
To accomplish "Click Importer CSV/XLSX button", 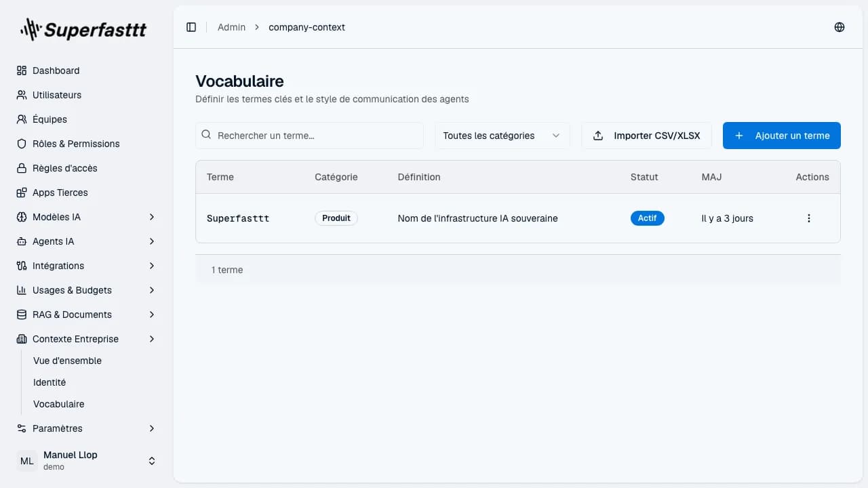I will (x=646, y=136).
